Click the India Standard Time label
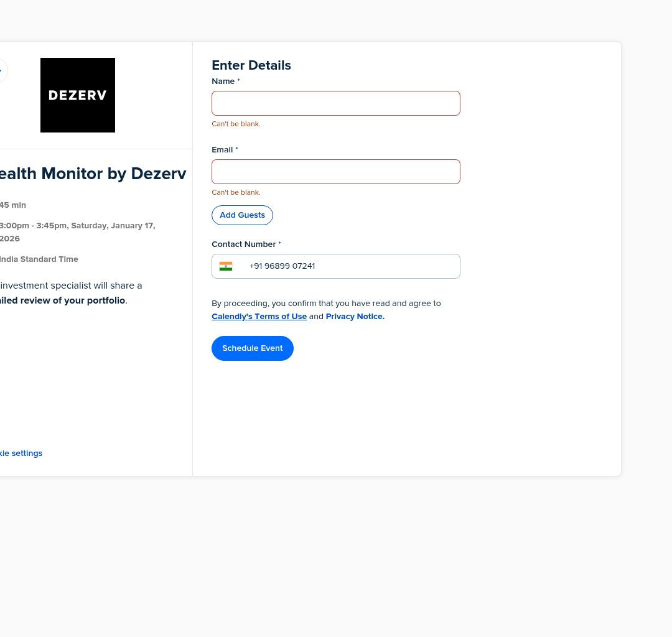The width and height of the screenshot is (672, 637). tap(39, 259)
